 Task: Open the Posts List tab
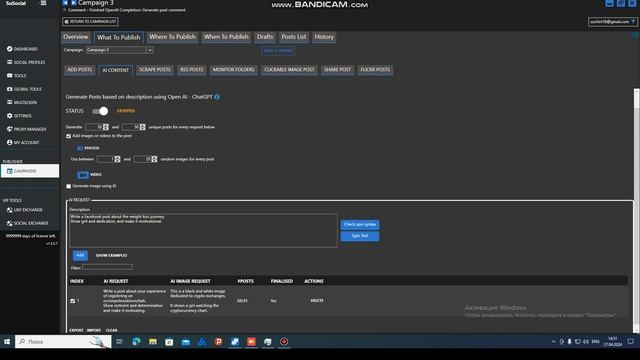click(293, 37)
